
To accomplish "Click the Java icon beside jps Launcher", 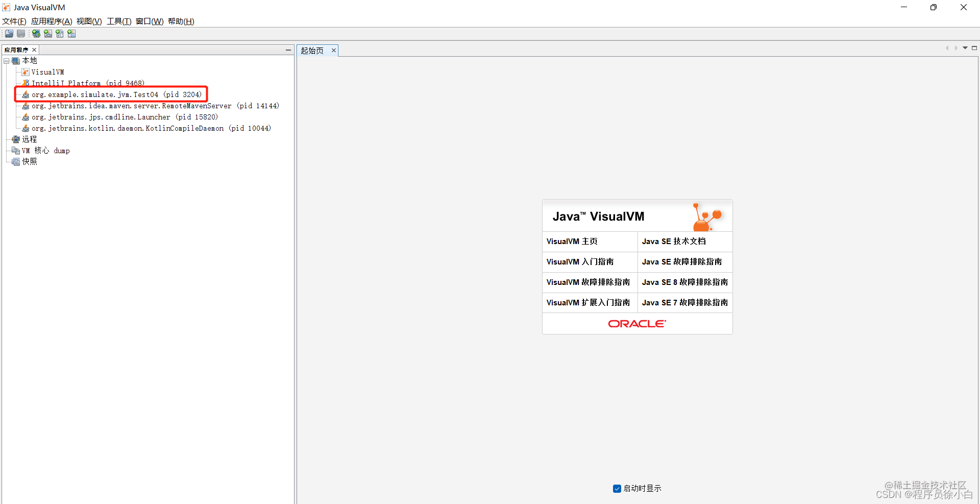I will click(x=26, y=117).
